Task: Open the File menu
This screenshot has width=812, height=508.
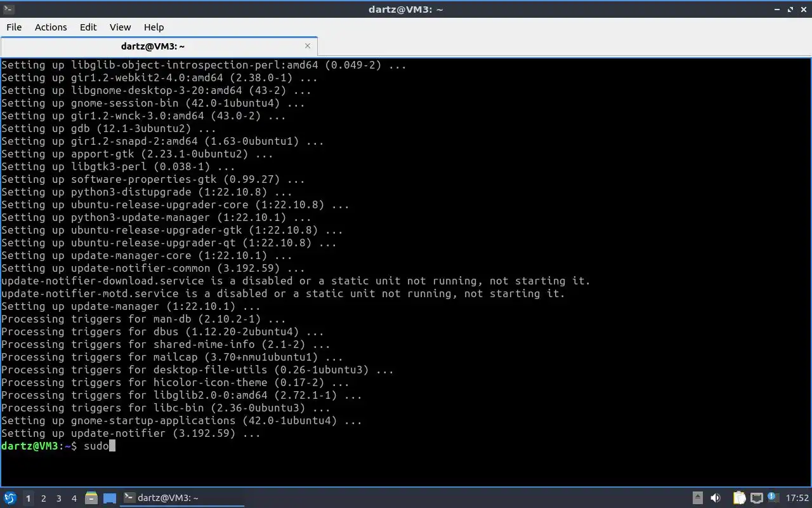Action: pos(14,27)
